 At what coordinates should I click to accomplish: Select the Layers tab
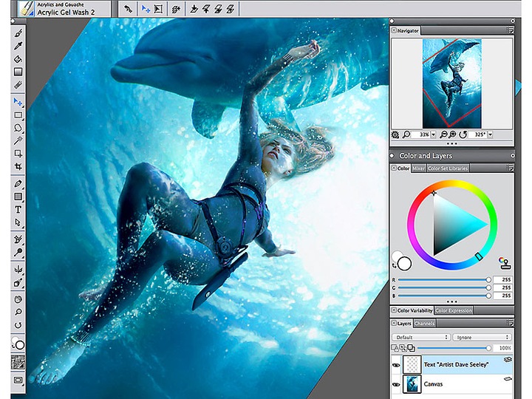401,324
